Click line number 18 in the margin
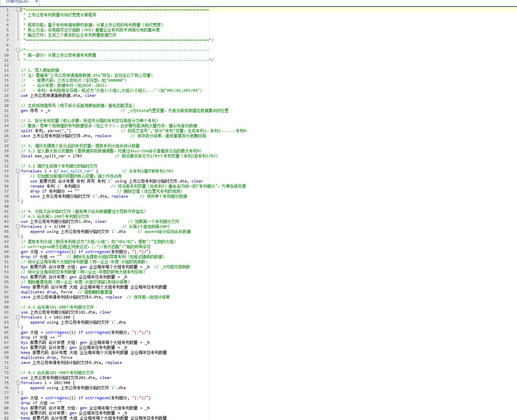 click(6, 95)
